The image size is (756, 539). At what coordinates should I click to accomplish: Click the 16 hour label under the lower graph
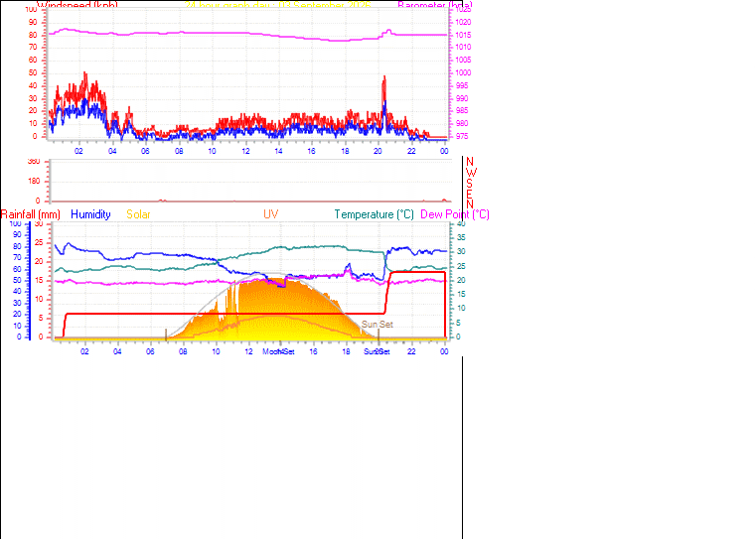click(313, 351)
